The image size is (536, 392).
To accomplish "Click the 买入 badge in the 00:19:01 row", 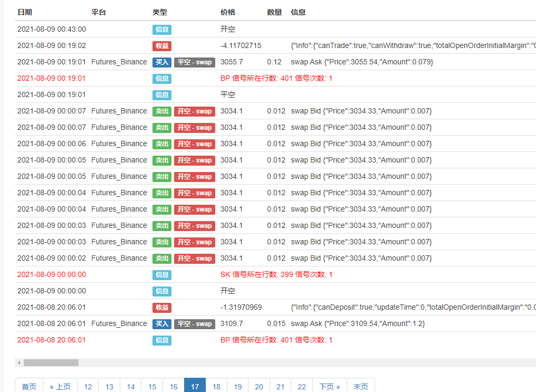I will (x=162, y=62).
